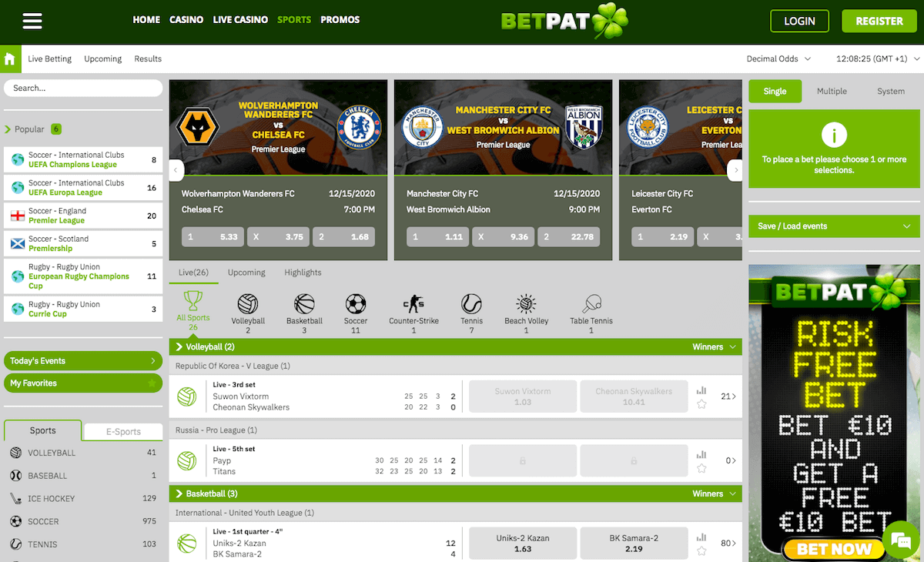Show All Sports trophy filter

pyautogui.click(x=193, y=310)
